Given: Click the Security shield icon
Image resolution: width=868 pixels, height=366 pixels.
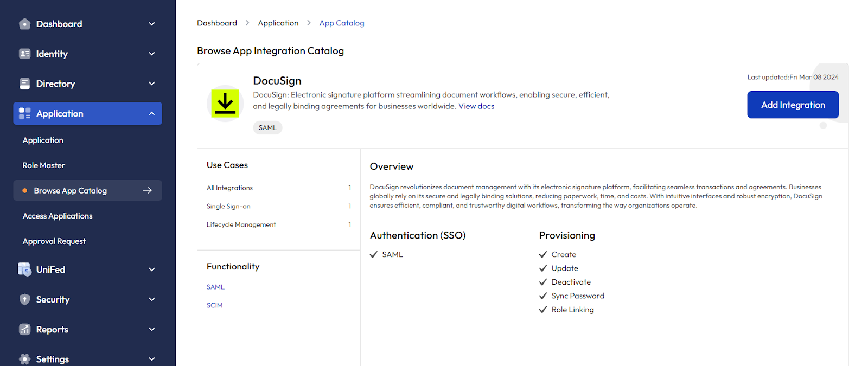Looking at the screenshot, I should pyautogui.click(x=24, y=299).
